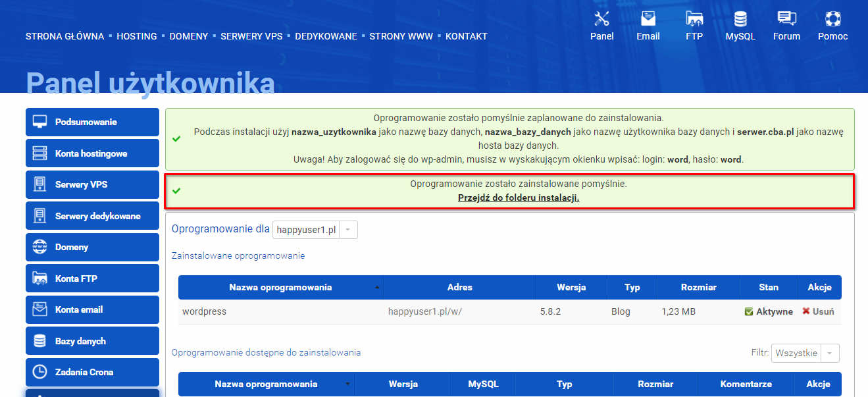Image resolution: width=868 pixels, height=397 pixels.
Task: Click the database icon beside Bazy danych
Action: pyautogui.click(x=40, y=341)
